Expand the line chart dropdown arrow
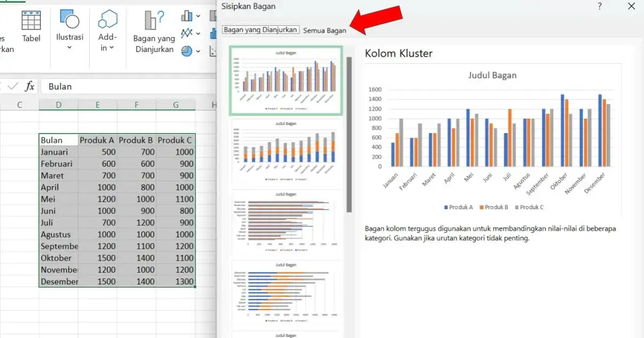Screen dimensions: 644x338 click(x=197, y=34)
